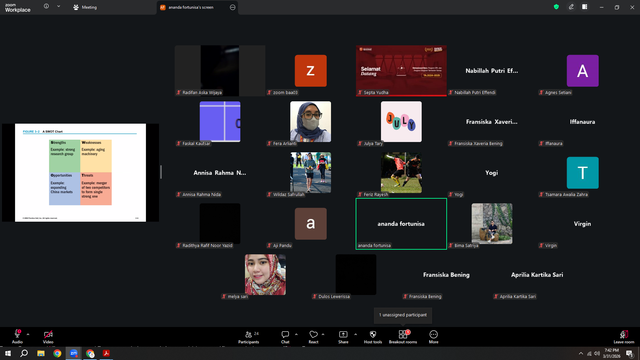
Task: Click Julya Tary's JULY avatar tile
Action: (401, 122)
